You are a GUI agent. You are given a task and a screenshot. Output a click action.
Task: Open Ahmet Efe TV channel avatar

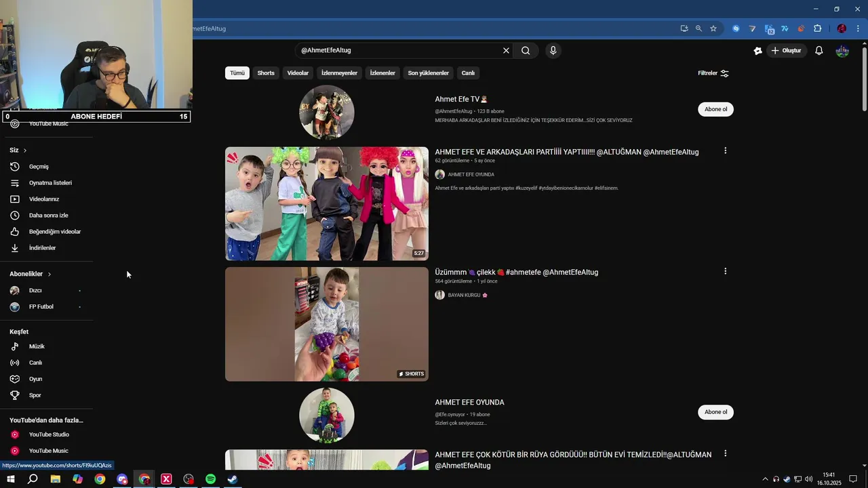click(327, 113)
